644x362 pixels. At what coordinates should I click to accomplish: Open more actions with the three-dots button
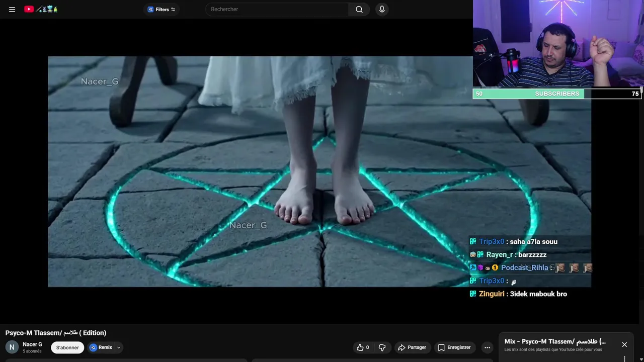[x=487, y=347]
